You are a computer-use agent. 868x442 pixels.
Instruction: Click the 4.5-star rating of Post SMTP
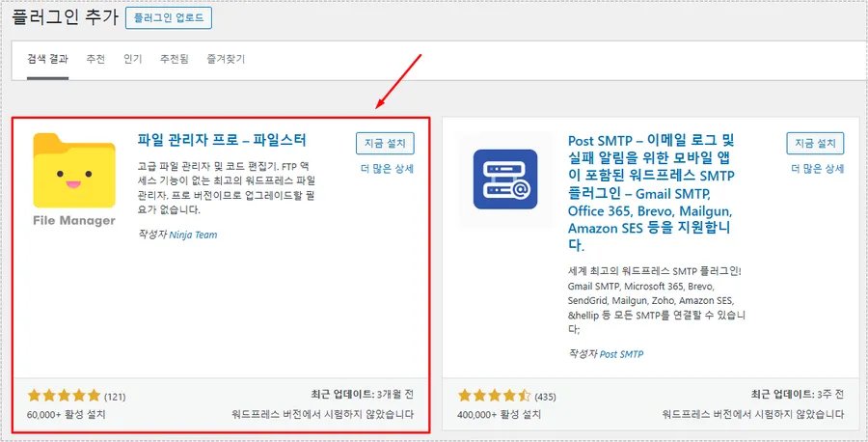495,396
